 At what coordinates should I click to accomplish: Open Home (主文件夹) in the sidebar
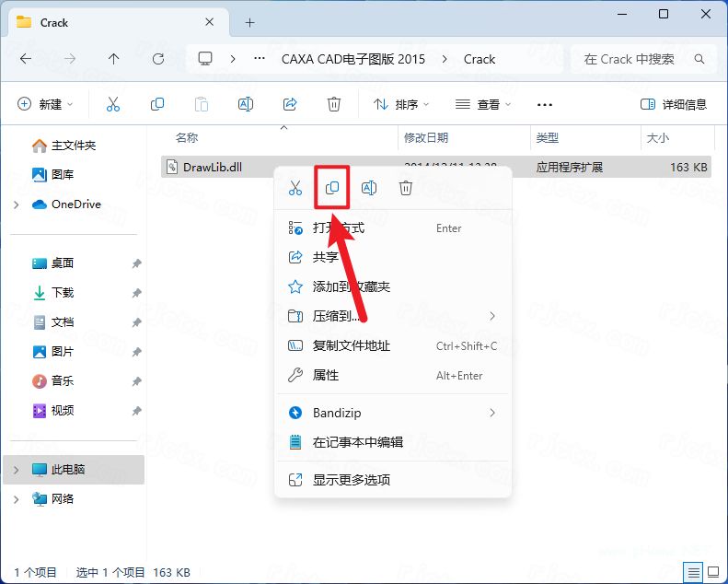(64, 146)
